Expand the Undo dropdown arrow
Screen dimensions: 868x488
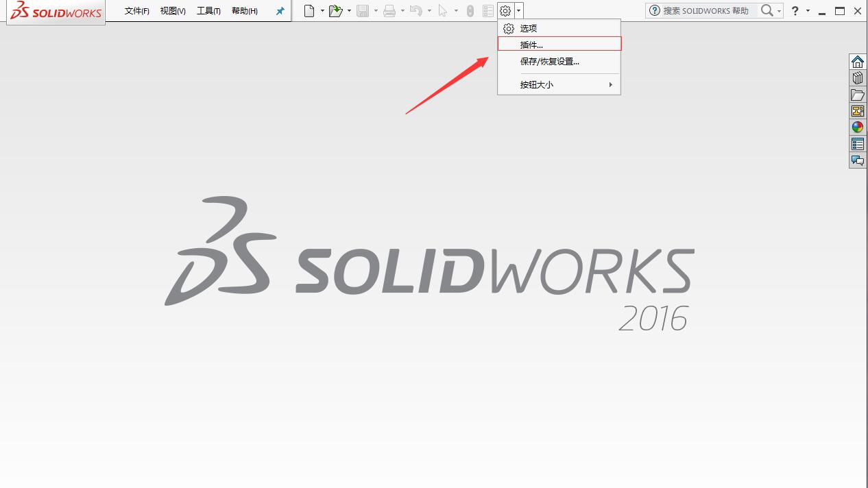pyautogui.click(x=429, y=11)
